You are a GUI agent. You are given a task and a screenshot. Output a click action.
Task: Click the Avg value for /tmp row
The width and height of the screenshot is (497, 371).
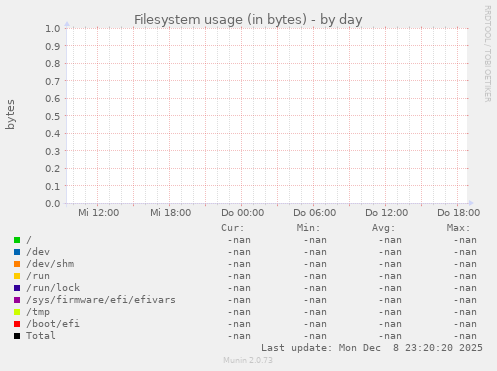(x=390, y=312)
